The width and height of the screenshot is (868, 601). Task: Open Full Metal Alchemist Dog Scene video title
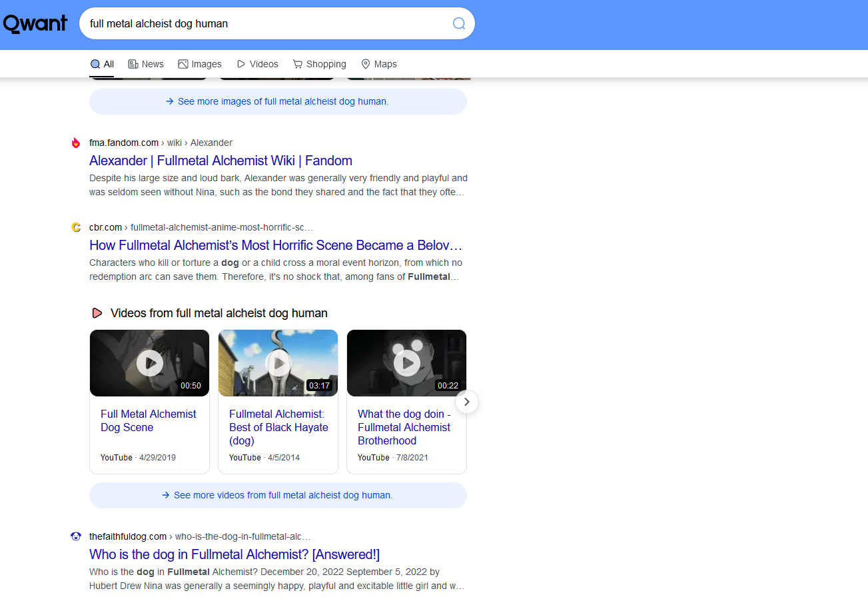click(149, 420)
